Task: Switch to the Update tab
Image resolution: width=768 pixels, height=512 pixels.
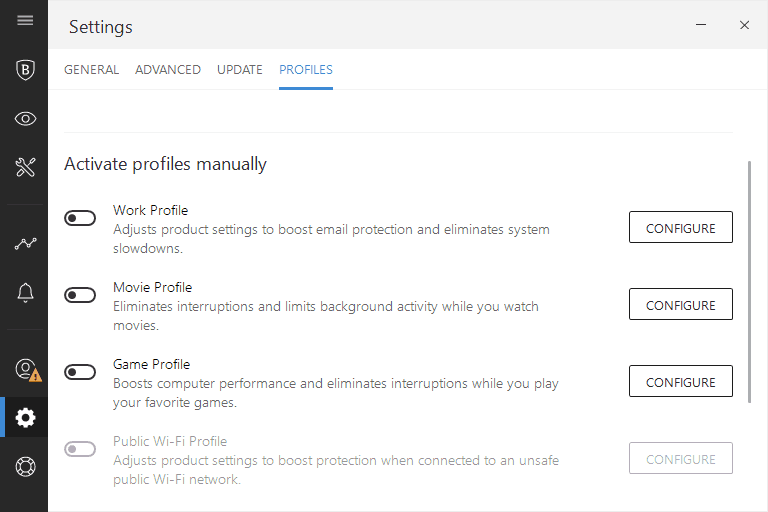Action: coord(240,70)
